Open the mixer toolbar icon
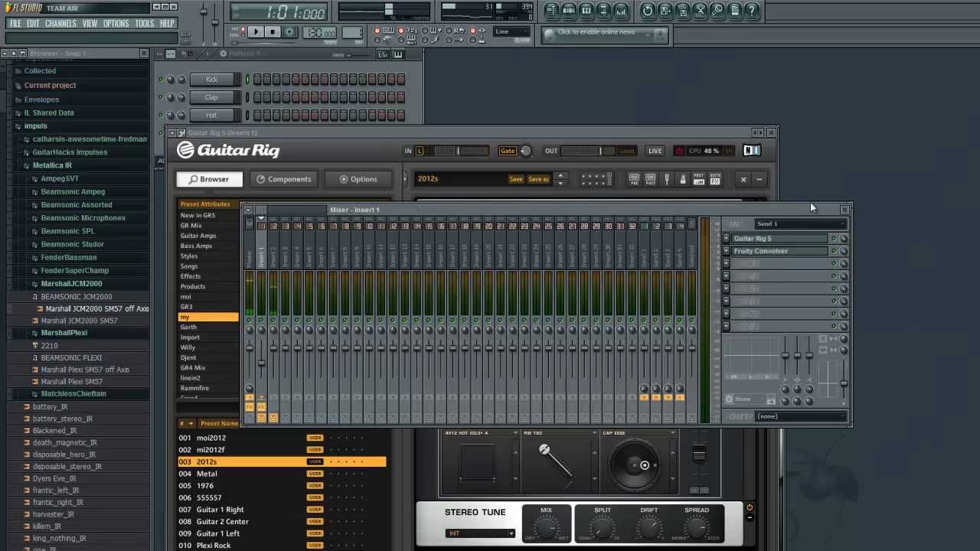This screenshot has height=551, width=980. click(621, 11)
